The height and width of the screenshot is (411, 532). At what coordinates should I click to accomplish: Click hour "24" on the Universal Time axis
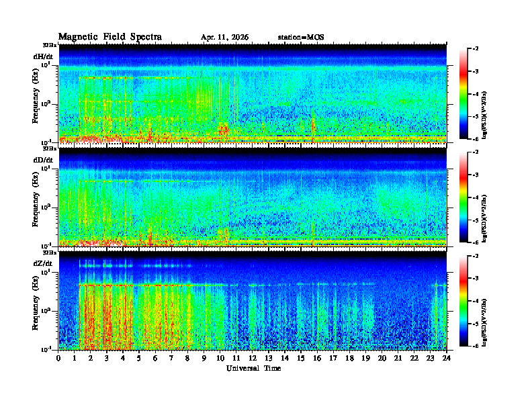[446, 359]
